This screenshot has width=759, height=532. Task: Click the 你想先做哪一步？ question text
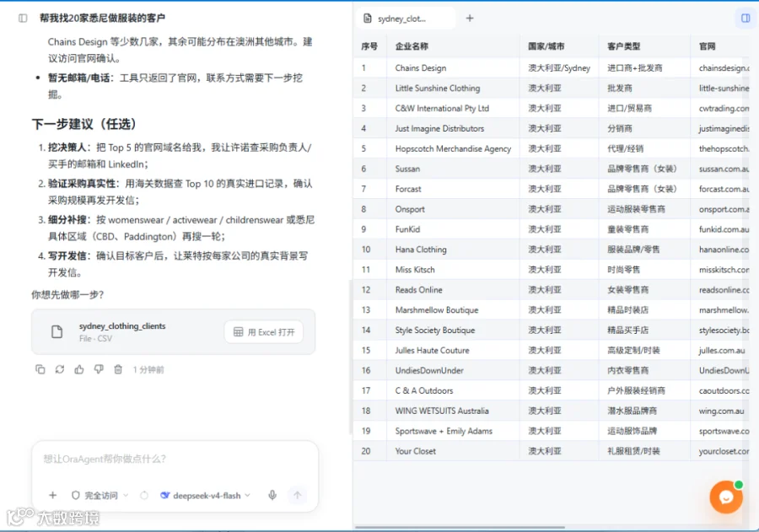pyautogui.click(x=67, y=294)
